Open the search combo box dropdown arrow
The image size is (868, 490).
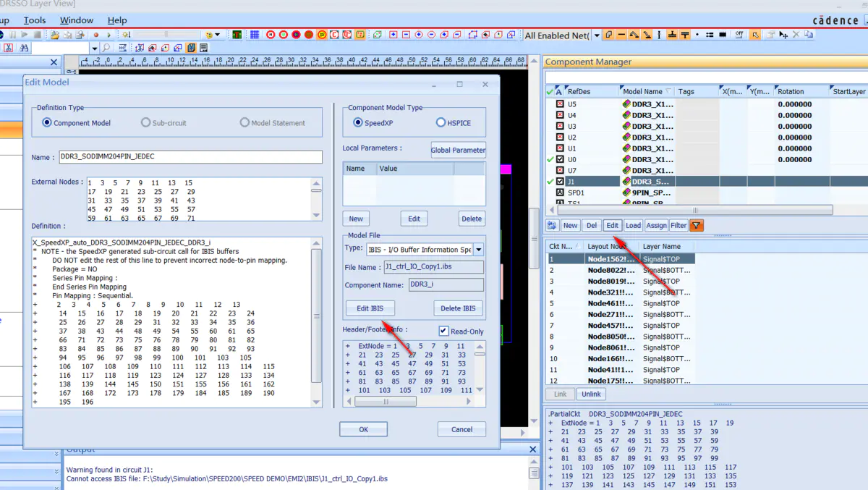pyautogui.click(x=95, y=48)
